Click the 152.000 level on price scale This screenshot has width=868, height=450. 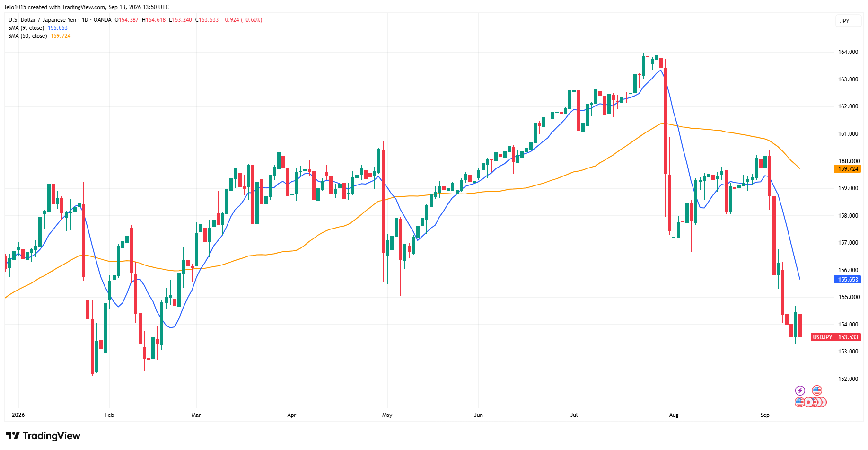coord(848,379)
